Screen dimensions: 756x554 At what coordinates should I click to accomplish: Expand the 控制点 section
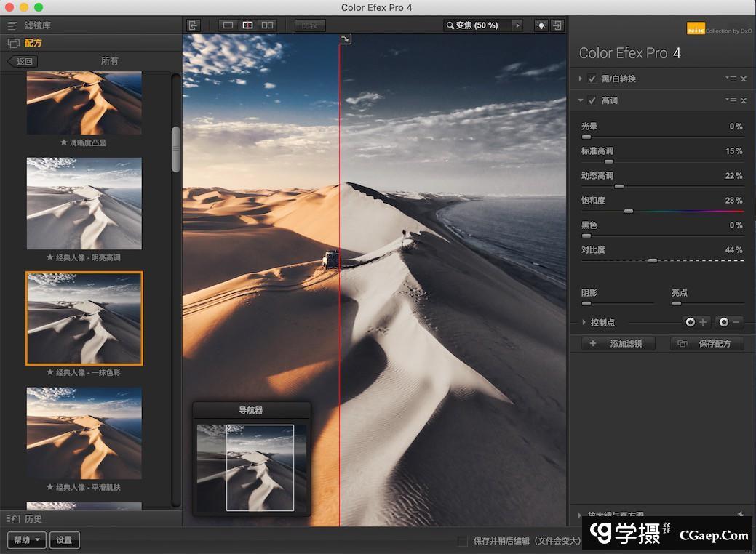coord(584,322)
